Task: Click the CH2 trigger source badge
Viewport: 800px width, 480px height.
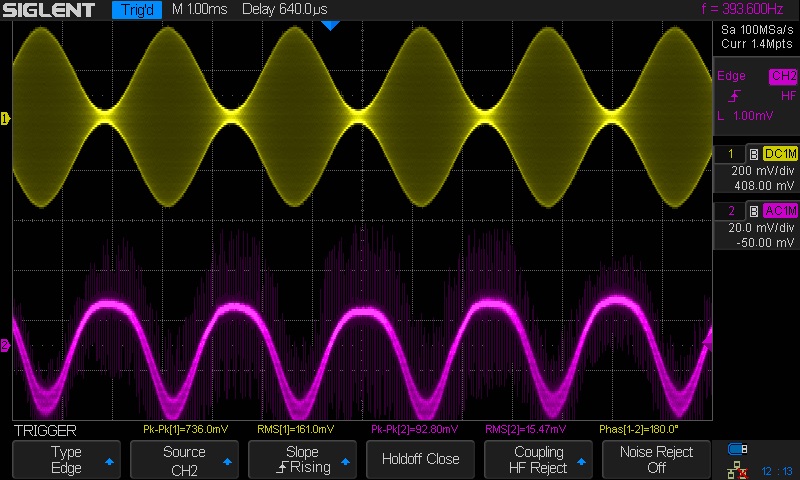Action: 782,76
